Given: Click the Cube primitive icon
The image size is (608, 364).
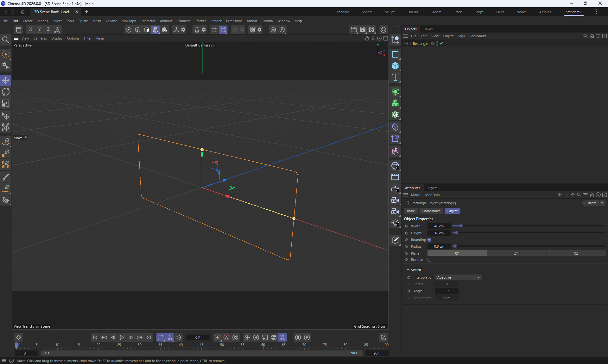Looking at the screenshot, I should click(x=395, y=66).
